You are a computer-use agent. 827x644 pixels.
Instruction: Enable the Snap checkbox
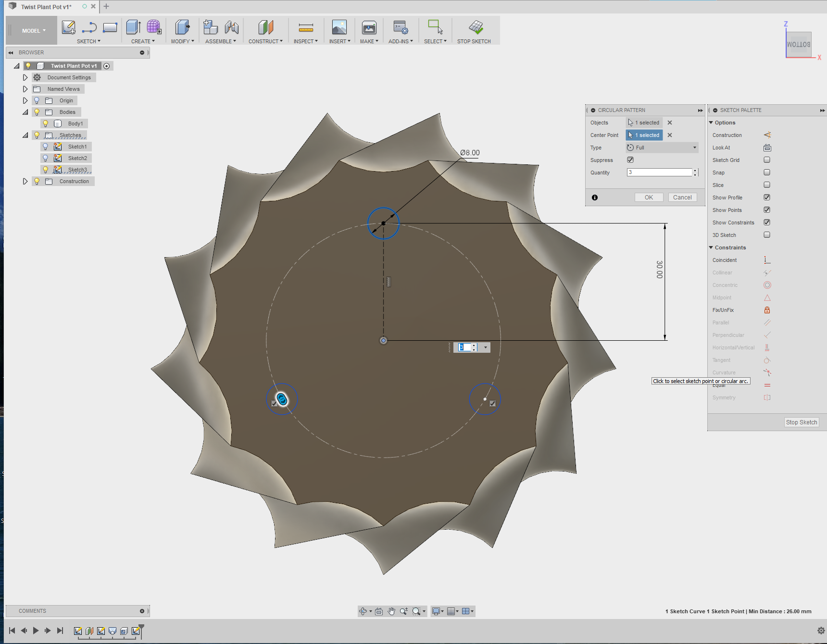pyautogui.click(x=767, y=173)
